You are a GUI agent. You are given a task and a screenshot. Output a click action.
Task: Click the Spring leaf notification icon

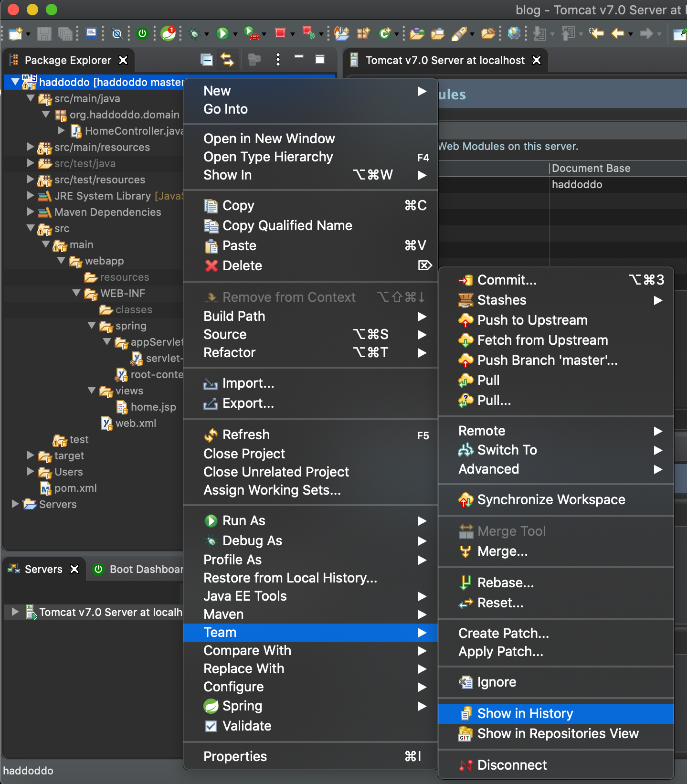tap(168, 33)
